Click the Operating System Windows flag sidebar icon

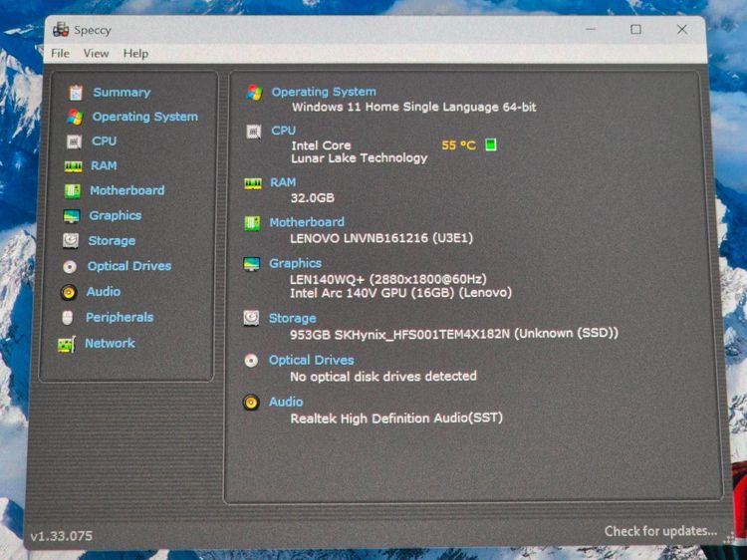[x=75, y=117]
